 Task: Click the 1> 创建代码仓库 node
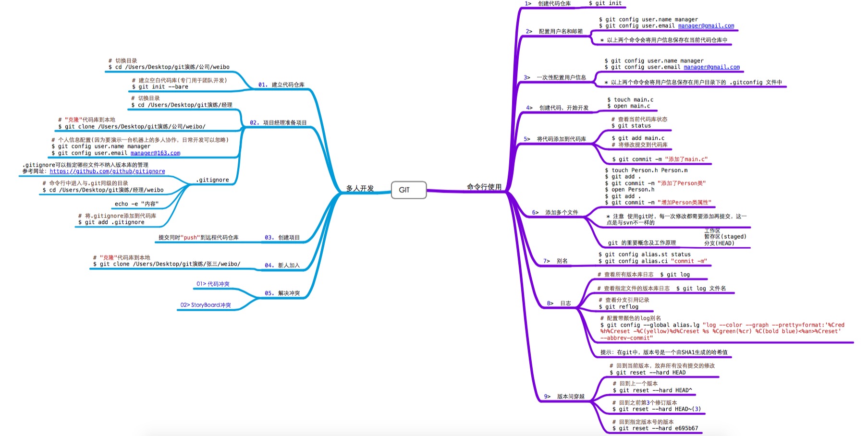(x=548, y=3)
